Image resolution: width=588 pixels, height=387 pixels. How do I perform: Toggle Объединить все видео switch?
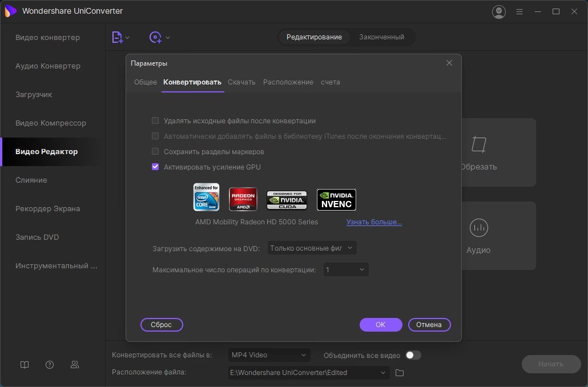[413, 355]
